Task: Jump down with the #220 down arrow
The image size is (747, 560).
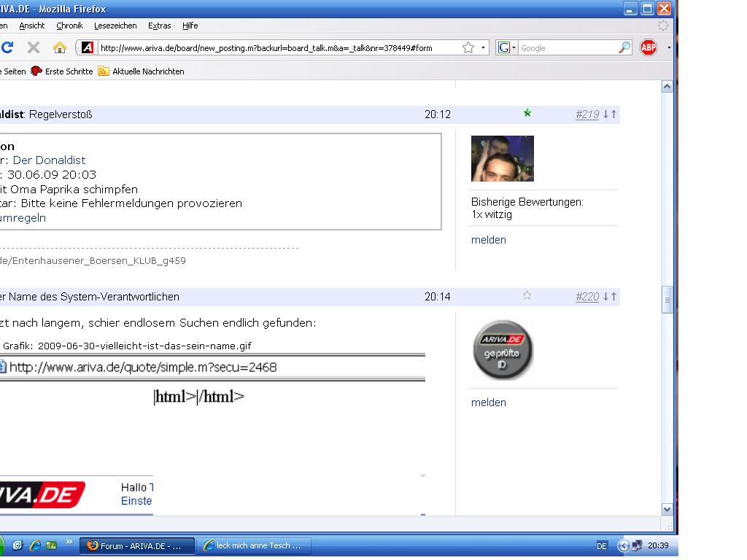Action: pos(606,297)
